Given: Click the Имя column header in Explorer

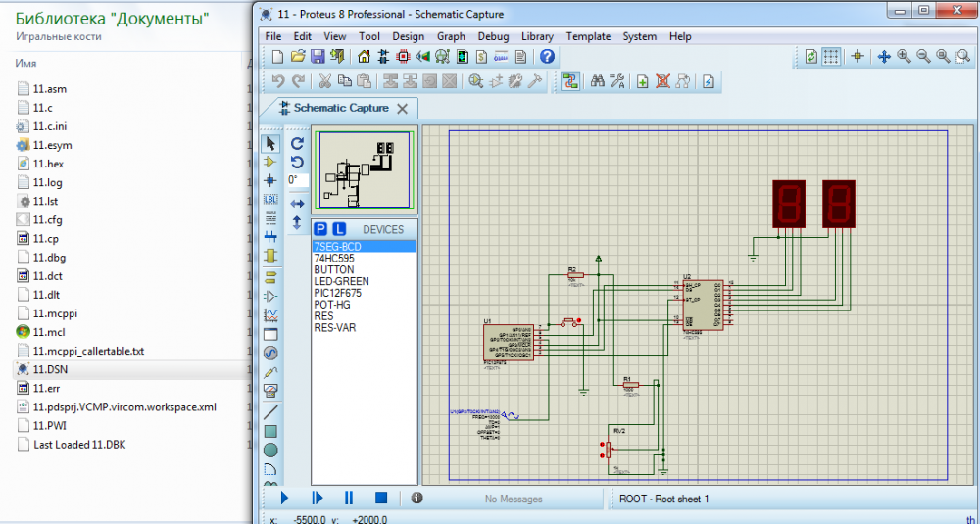Looking at the screenshot, I should [26, 63].
